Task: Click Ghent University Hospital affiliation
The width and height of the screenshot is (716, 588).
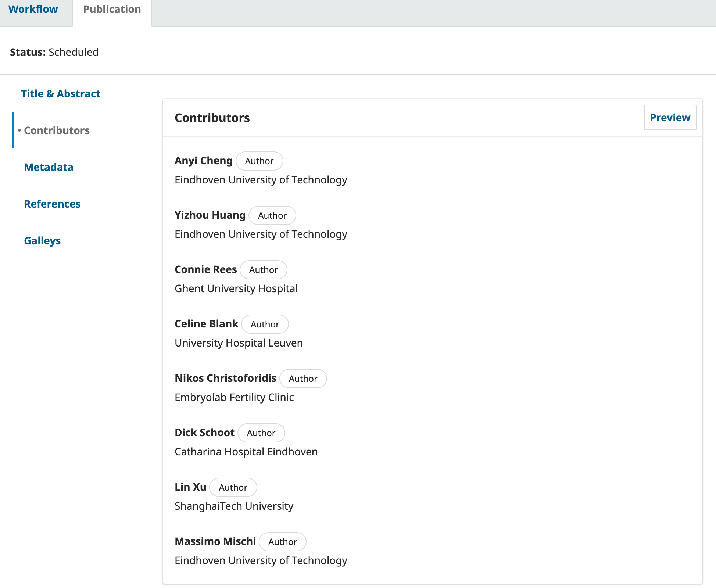Action: point(236,288)
